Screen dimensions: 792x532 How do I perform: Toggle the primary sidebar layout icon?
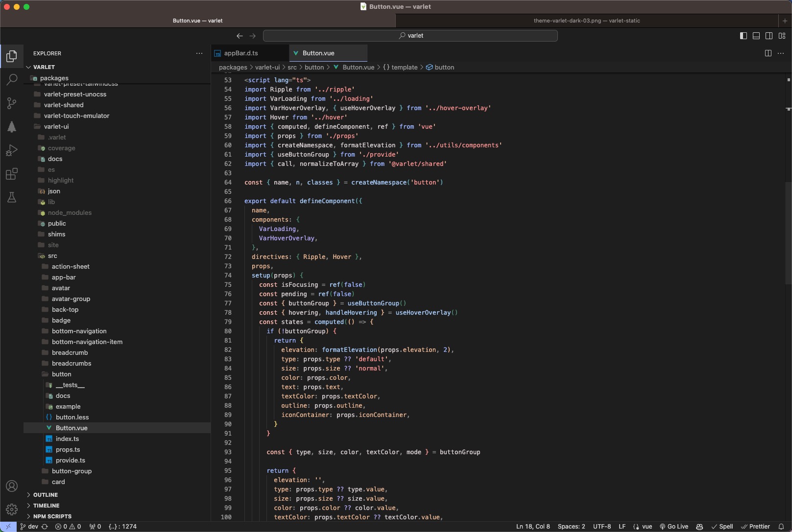point(744,36)
